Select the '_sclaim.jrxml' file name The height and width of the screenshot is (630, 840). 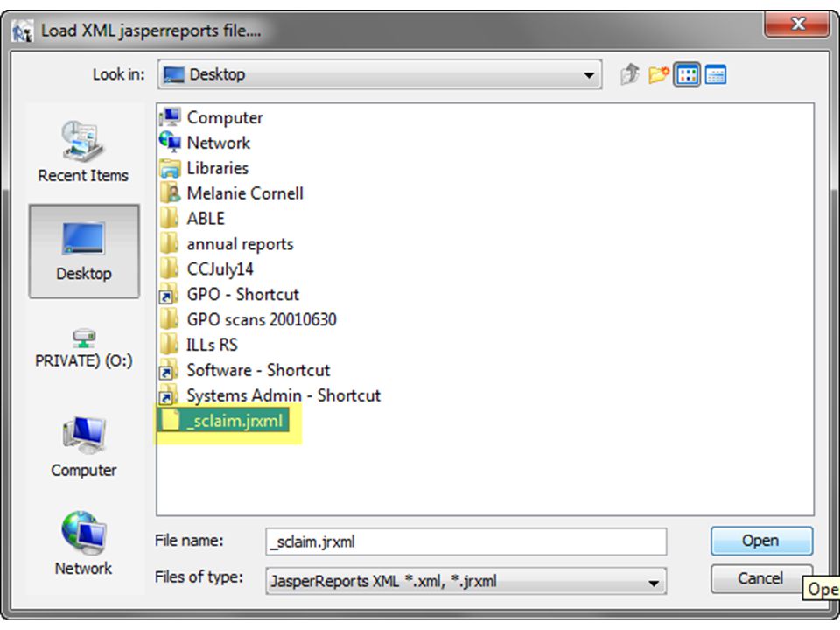click(x=234, y=421)
